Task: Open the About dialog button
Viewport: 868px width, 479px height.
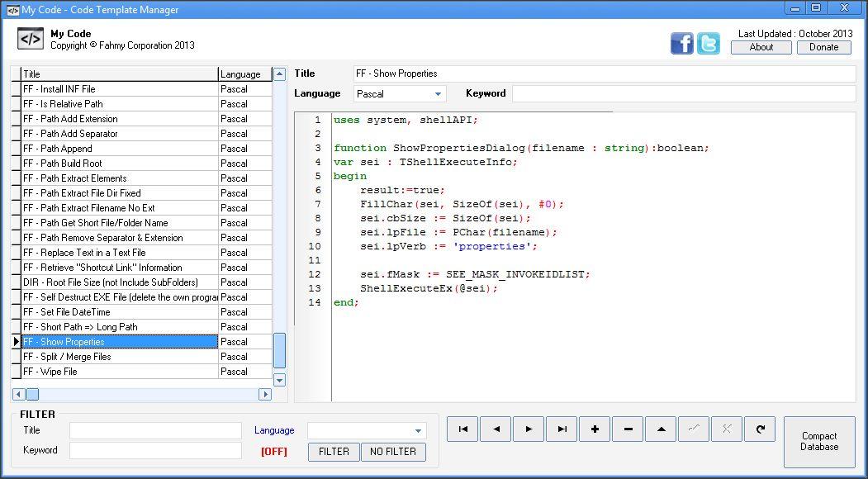Action: coord(761,47)
